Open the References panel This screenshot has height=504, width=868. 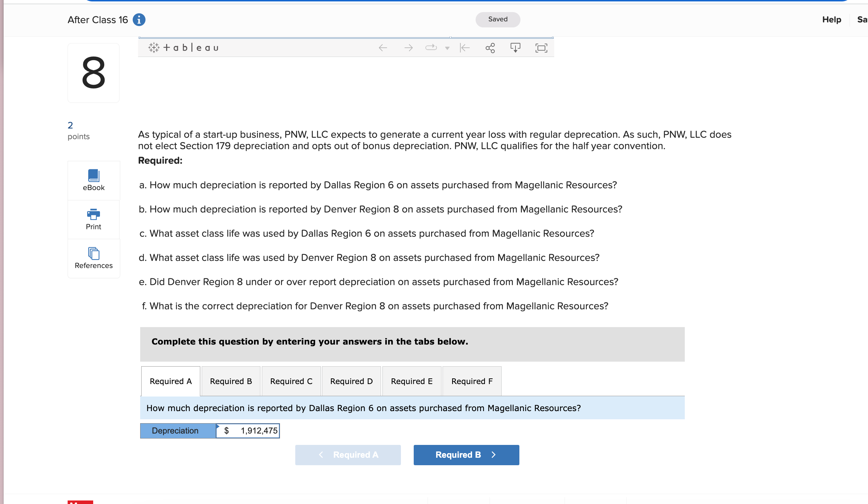(94, 258)
